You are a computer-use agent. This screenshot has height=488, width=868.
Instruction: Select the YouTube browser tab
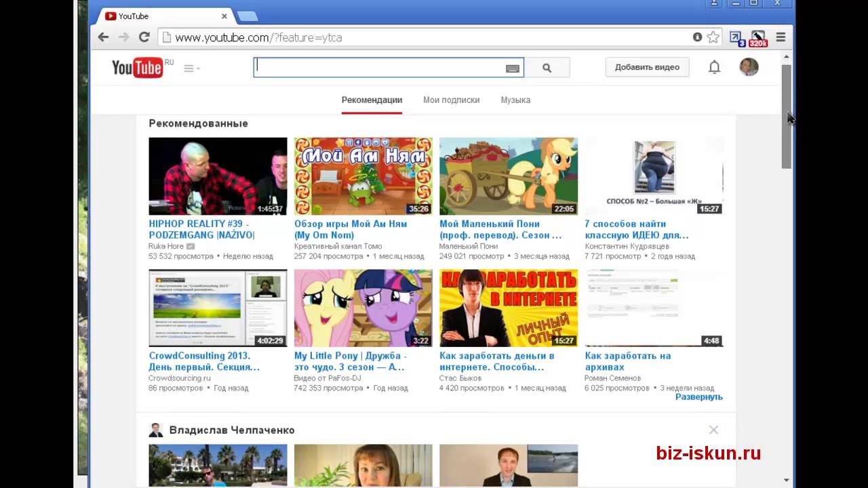[x=163, y=16]
